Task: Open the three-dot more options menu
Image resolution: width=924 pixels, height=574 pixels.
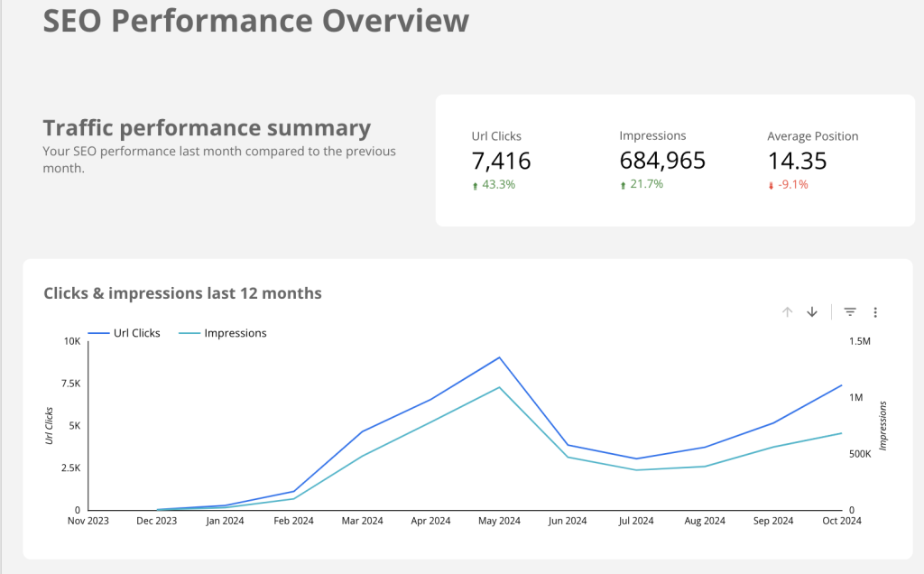Action: [x=875, y=312]
